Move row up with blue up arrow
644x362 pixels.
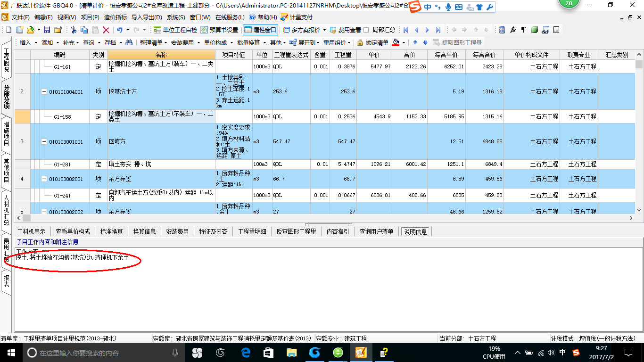coord(416,42)
